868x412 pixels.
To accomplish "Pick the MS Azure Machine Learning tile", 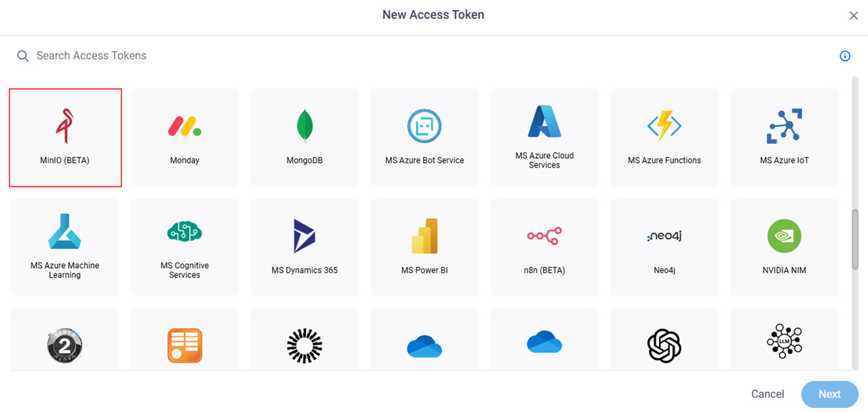I will [64, 247].
